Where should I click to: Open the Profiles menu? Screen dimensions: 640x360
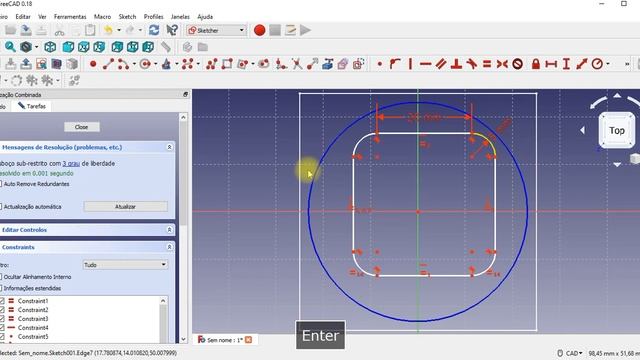pos(153,17)
